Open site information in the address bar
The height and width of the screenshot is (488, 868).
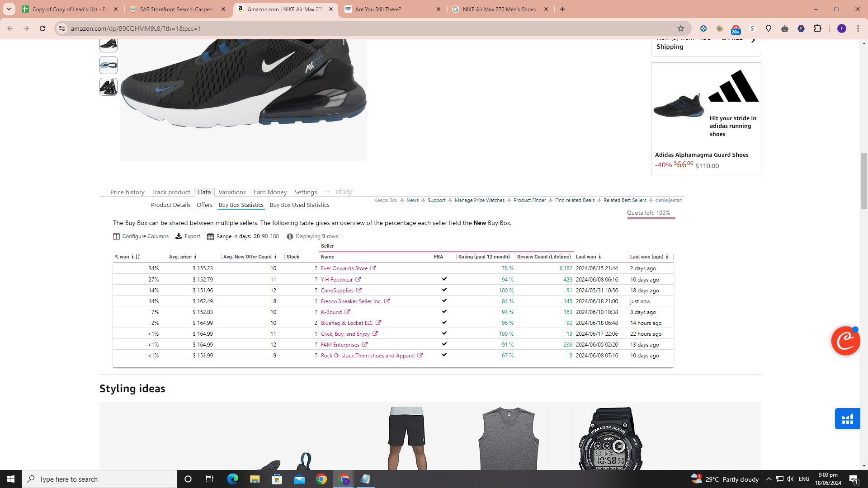[61, 28]
